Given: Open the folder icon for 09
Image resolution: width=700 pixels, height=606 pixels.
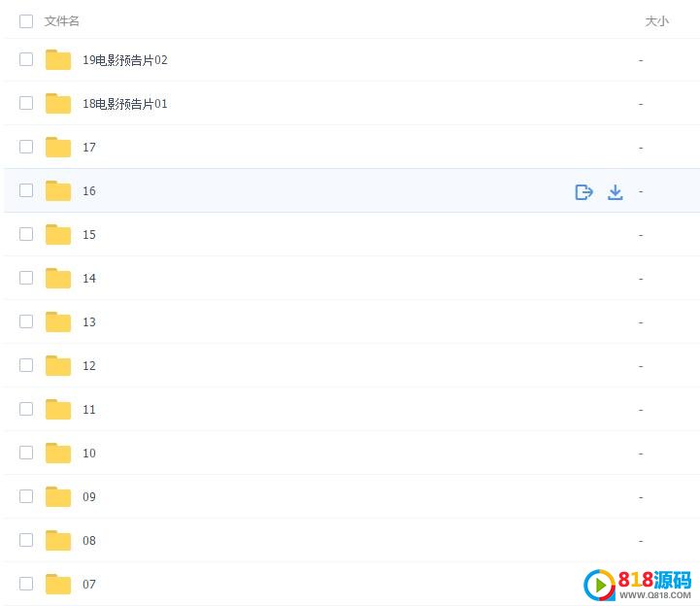Looking at the screenshot, I should click(x=58, y=497).
